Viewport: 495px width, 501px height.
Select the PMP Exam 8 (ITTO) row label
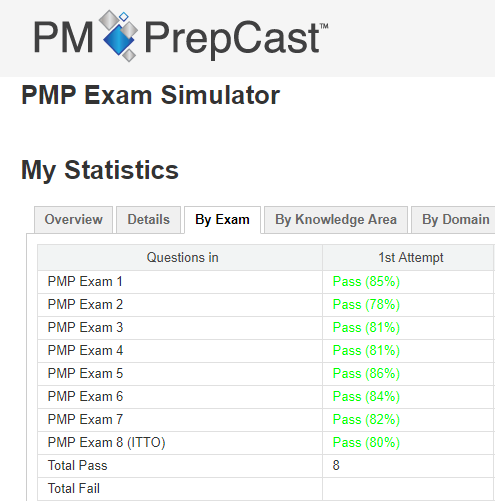(x=106, y=443)
